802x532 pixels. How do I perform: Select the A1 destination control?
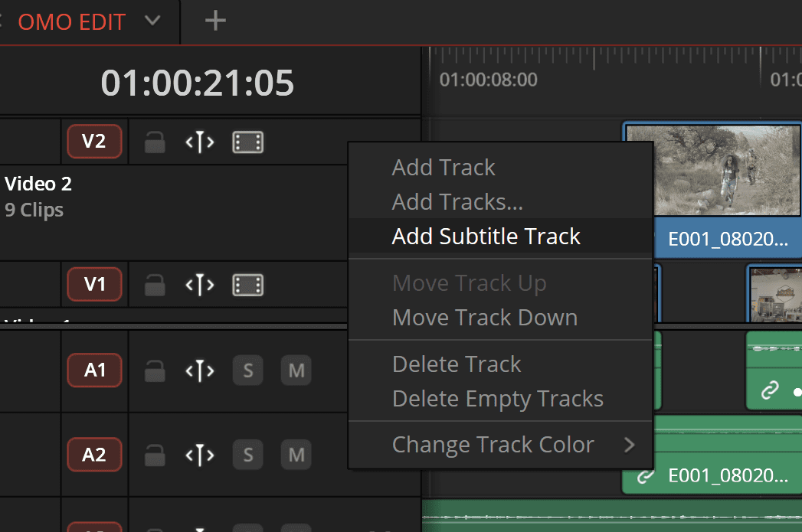[x=95, y=370]
